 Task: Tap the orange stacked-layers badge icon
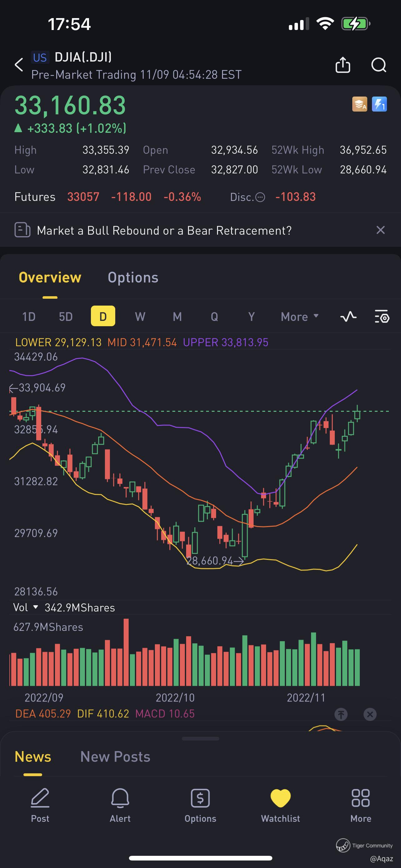click(x=359, y=104)
